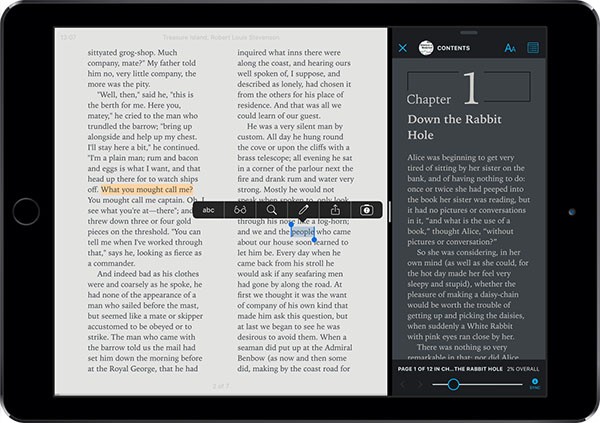Screen dimensions: 600x423
Task: Tap the glasses icon in popup toolbar
Action: pyautogui.click(x=240, y=210)
